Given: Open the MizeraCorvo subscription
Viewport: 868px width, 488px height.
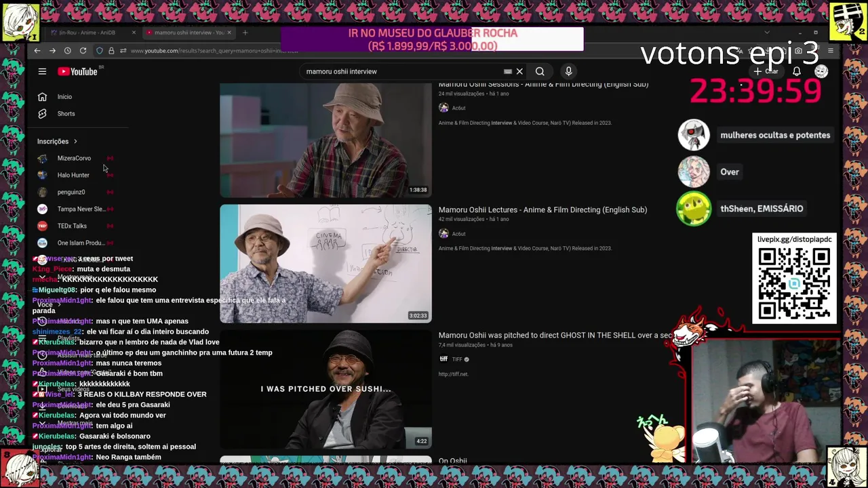Looking at the screenshot, I should click(75, 159).
